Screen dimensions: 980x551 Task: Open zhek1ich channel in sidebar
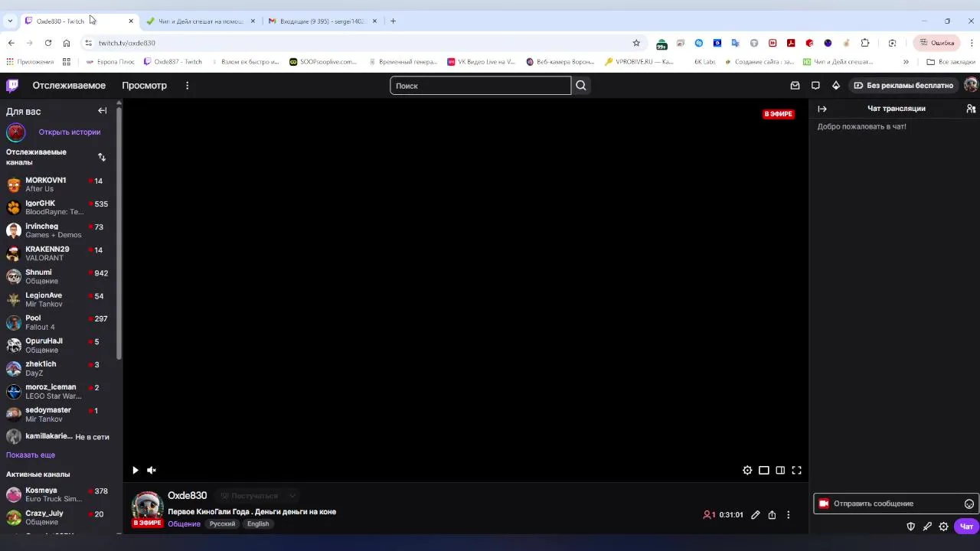57,368
